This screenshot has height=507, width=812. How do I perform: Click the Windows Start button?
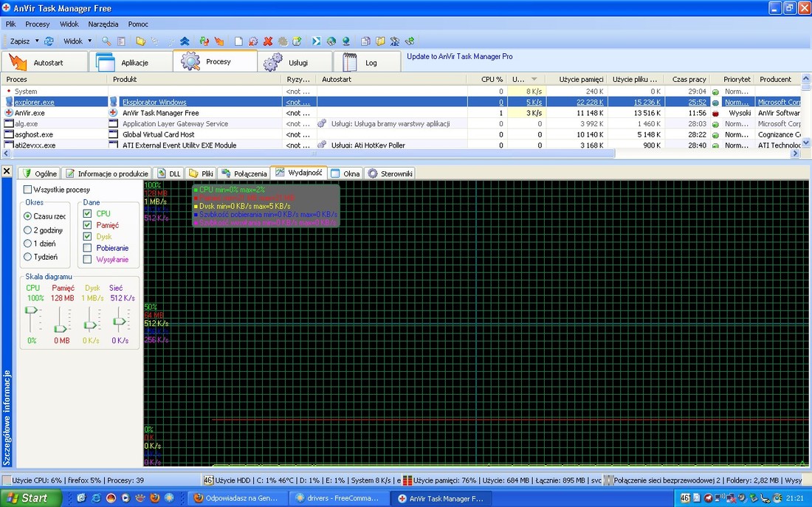pos(30,498)
